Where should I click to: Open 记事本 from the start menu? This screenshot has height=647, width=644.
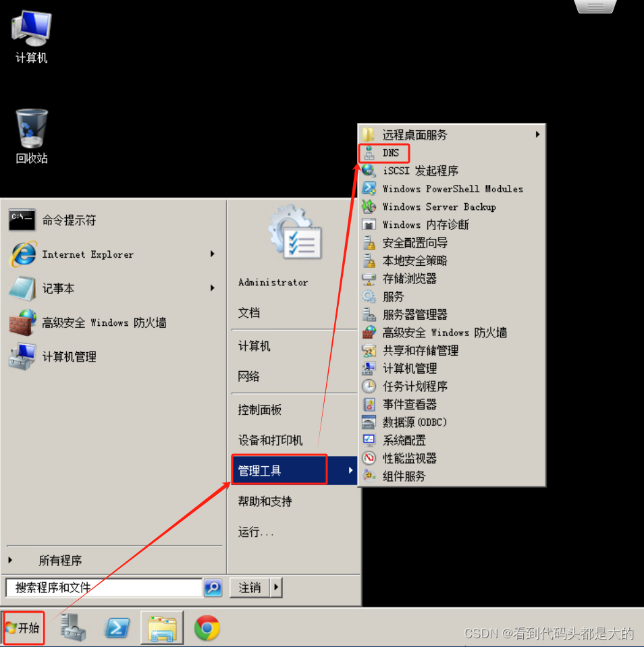click(59, 288)
